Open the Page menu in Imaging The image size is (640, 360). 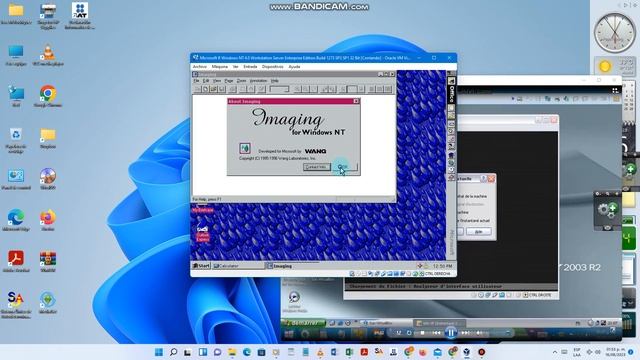[229, 81]
